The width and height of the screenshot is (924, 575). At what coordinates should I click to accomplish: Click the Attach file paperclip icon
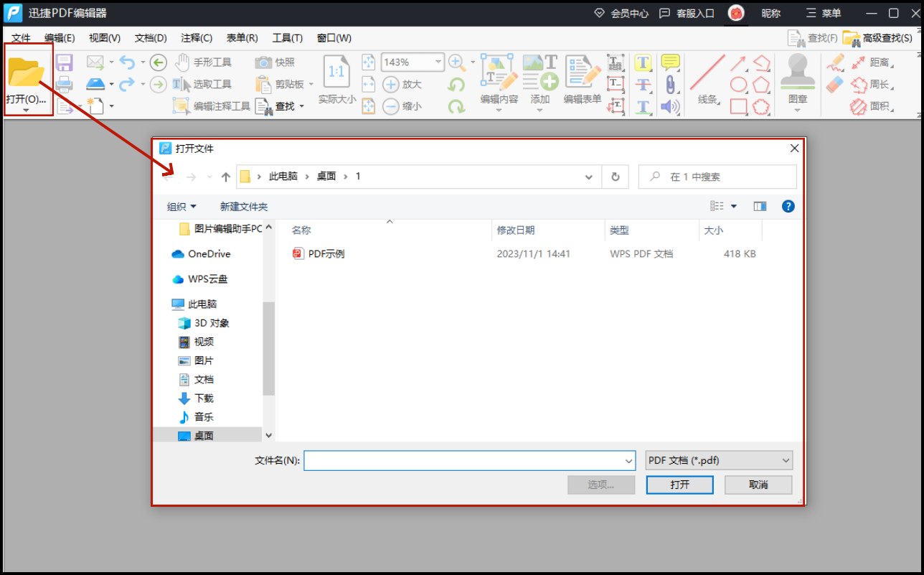coord(670,85)
